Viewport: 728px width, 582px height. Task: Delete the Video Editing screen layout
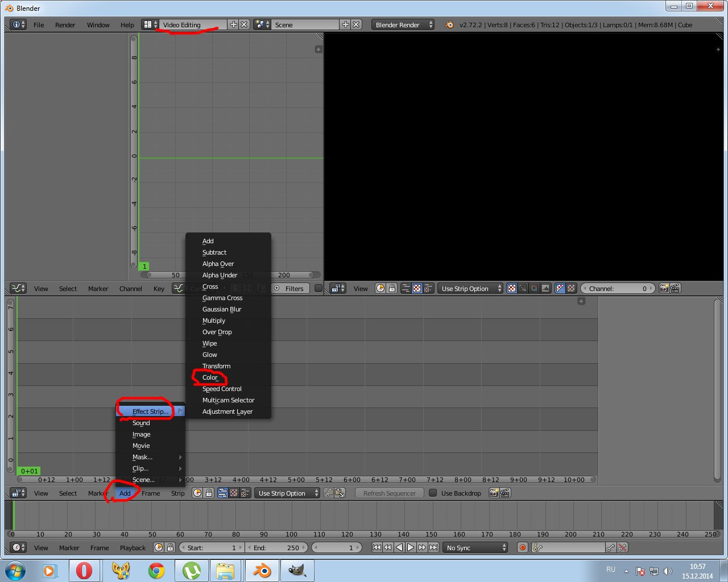[244, 24]
